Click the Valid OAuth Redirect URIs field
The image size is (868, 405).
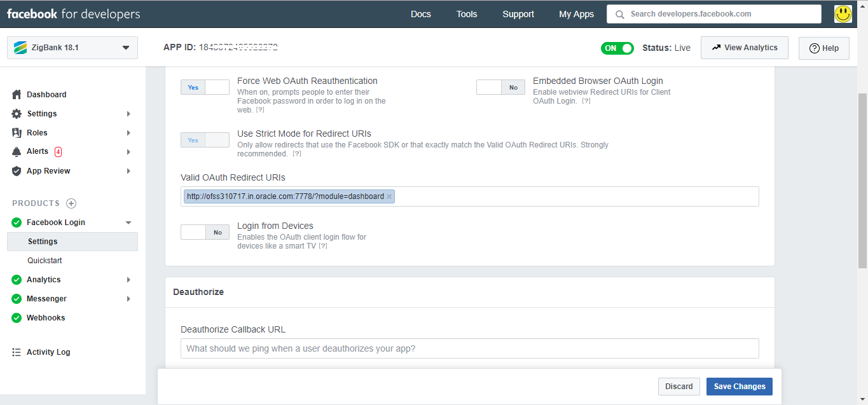pyautogui.click(x=470, y=196)
